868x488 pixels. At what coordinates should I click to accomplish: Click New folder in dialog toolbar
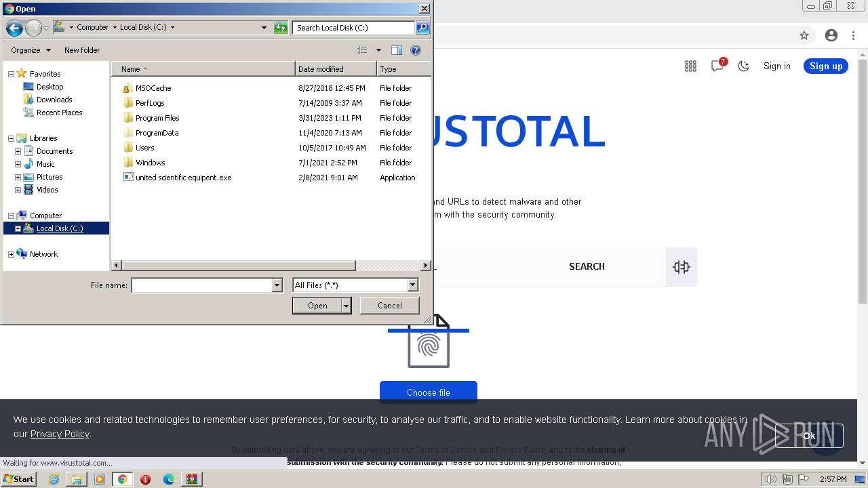(82, 50)
